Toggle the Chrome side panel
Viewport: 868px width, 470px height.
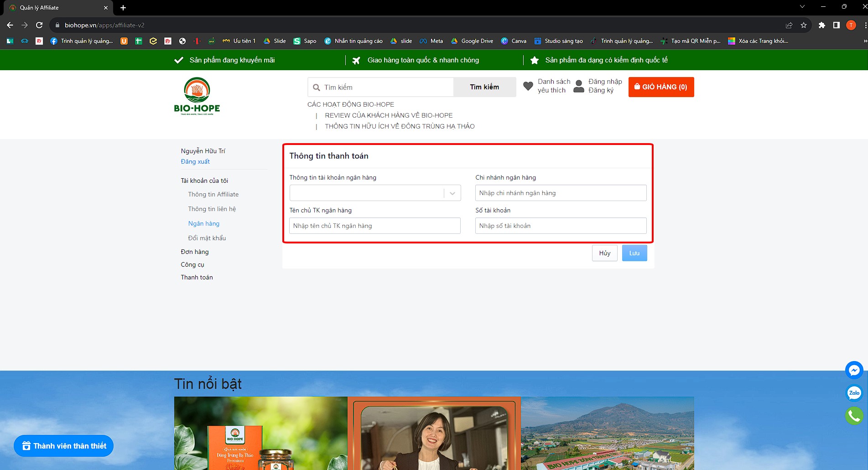[x=837, y=25]
